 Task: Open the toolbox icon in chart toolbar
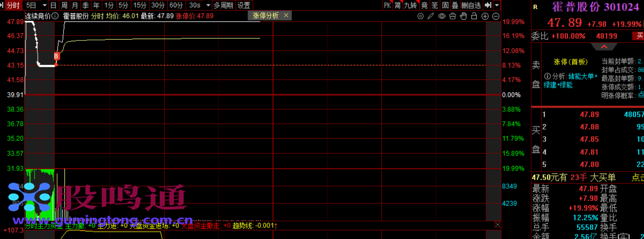[453, 16]
